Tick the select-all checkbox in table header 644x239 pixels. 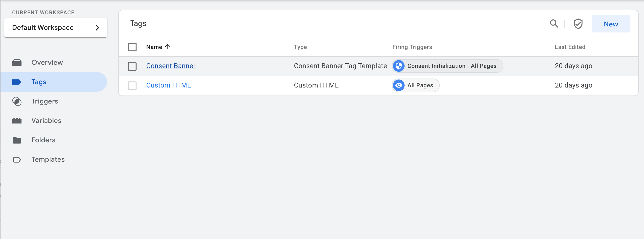132,47
